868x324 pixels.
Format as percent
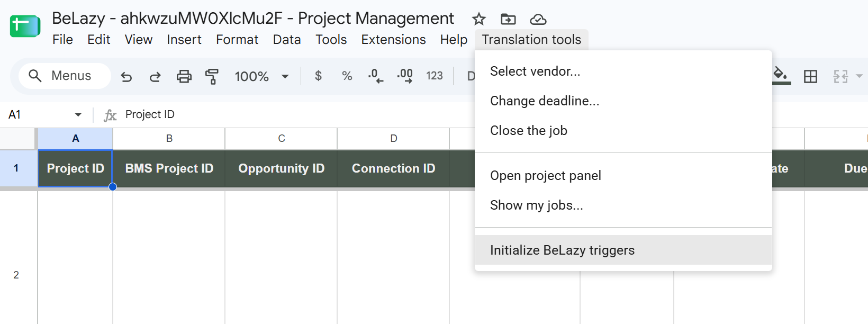coord(347,76)
